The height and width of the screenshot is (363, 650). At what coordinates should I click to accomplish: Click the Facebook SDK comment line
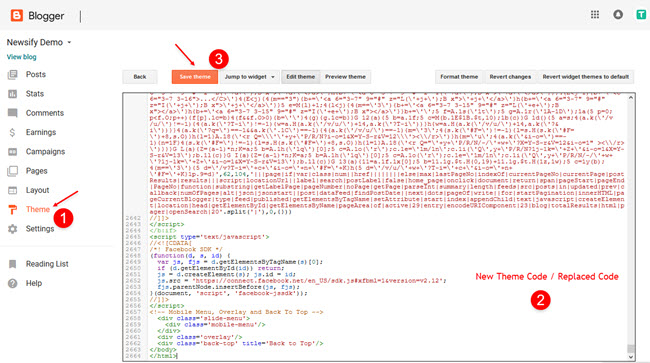point(186,249)
